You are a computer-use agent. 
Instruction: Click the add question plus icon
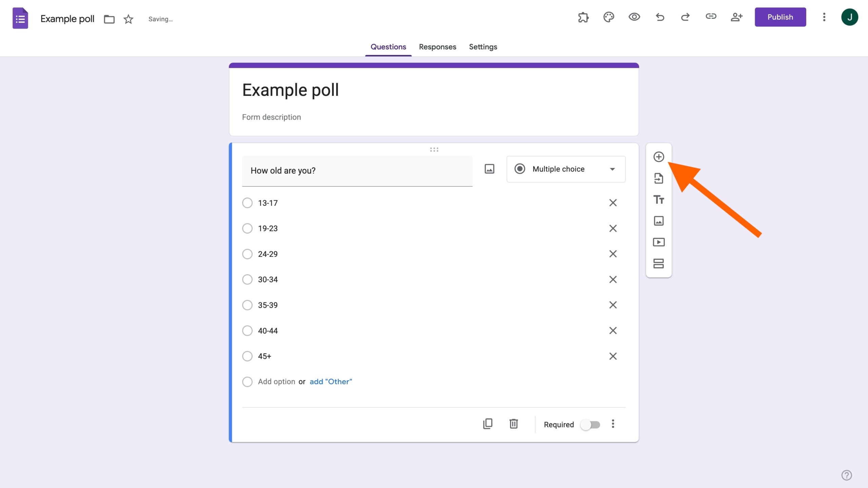point(658,157)
